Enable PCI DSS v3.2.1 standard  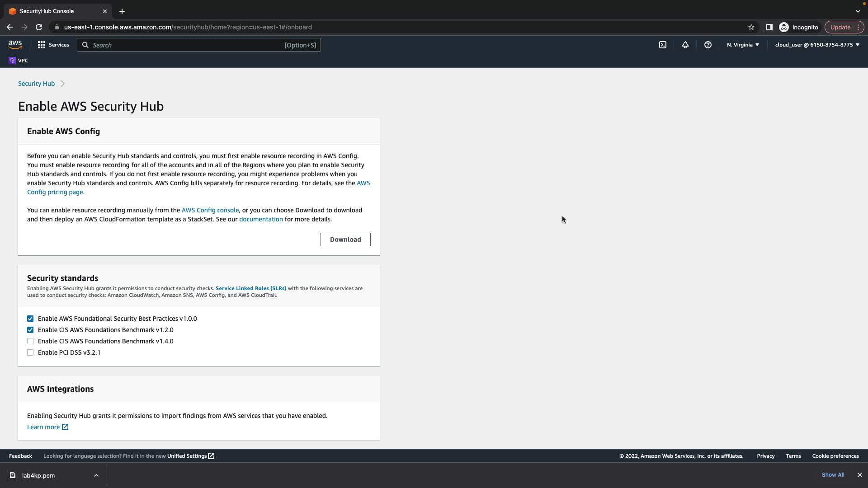[x=30, y=352]
